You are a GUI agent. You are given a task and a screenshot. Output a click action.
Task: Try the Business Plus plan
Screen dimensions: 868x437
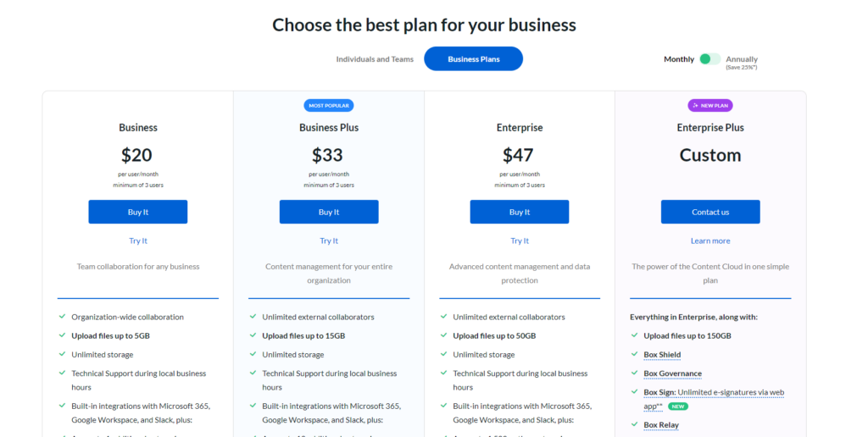[329, 241]
